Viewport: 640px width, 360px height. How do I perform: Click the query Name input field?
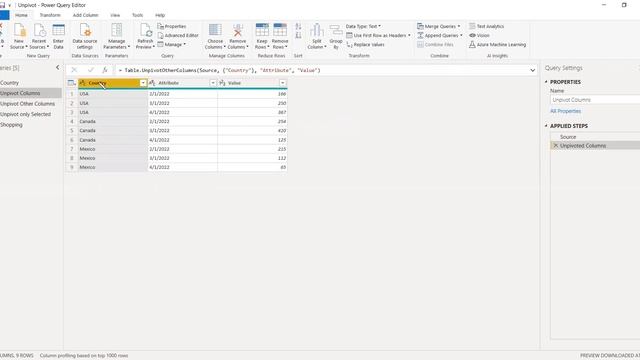point(595,100)
